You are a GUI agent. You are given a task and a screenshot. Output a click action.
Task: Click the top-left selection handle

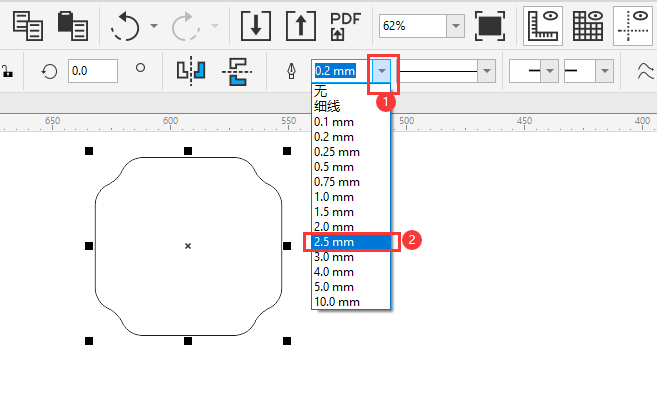[89, 151]
